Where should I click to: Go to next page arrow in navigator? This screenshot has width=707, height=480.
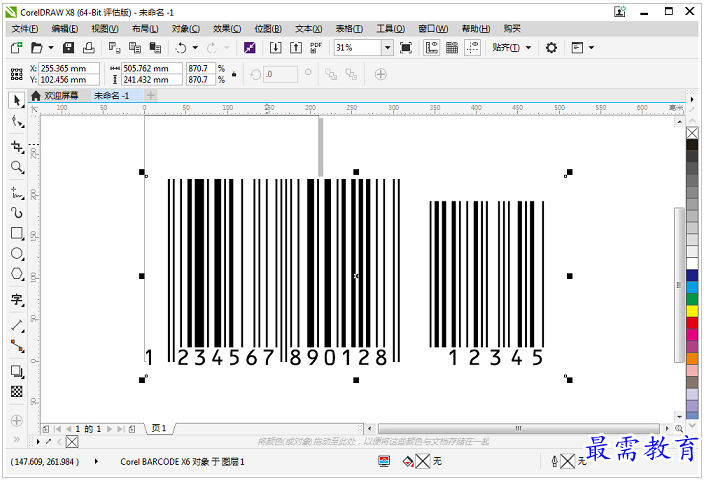[x=110, y=429]
